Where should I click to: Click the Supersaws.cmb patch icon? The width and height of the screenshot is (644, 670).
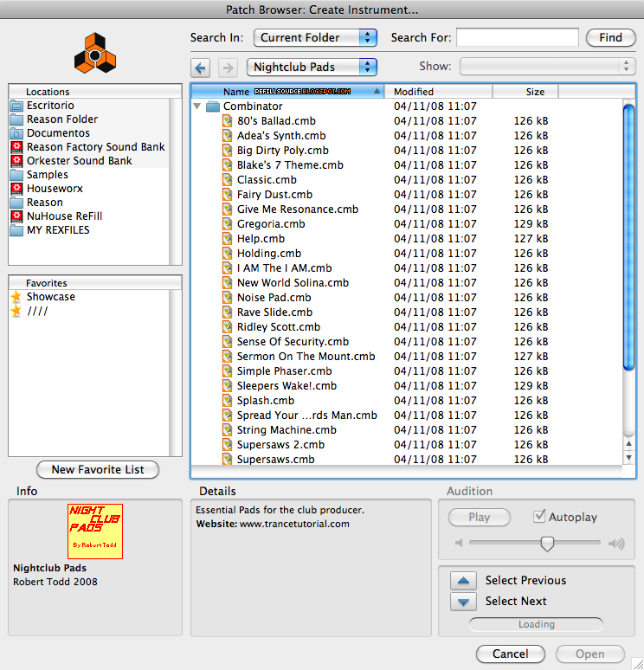pos(228,460)
